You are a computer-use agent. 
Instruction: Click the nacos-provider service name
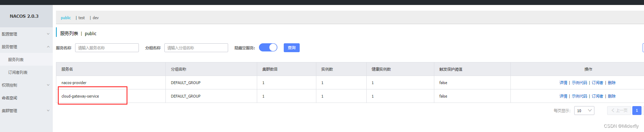click(74, 83)
